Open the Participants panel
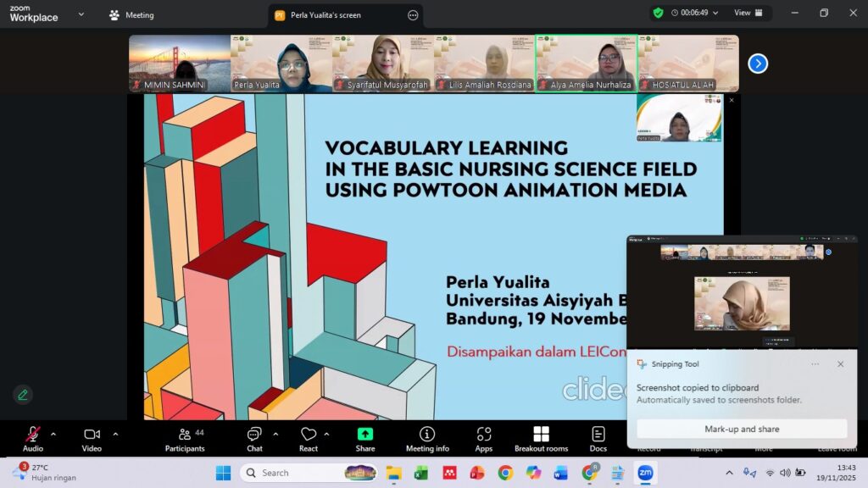 click(185, 435)
